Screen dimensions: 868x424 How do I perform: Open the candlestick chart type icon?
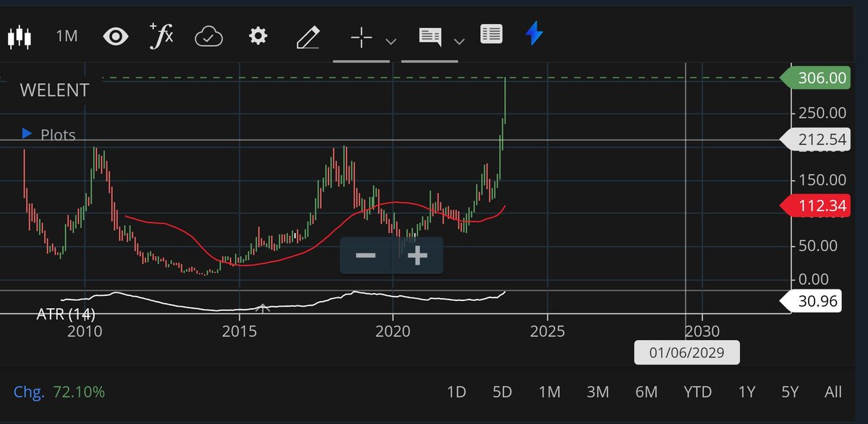(20, 36)
